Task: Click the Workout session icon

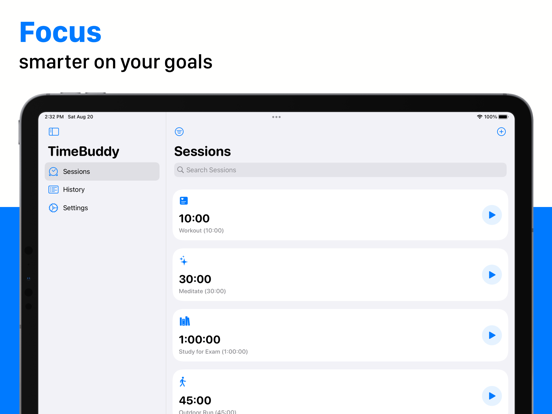Action: (184, 201)
